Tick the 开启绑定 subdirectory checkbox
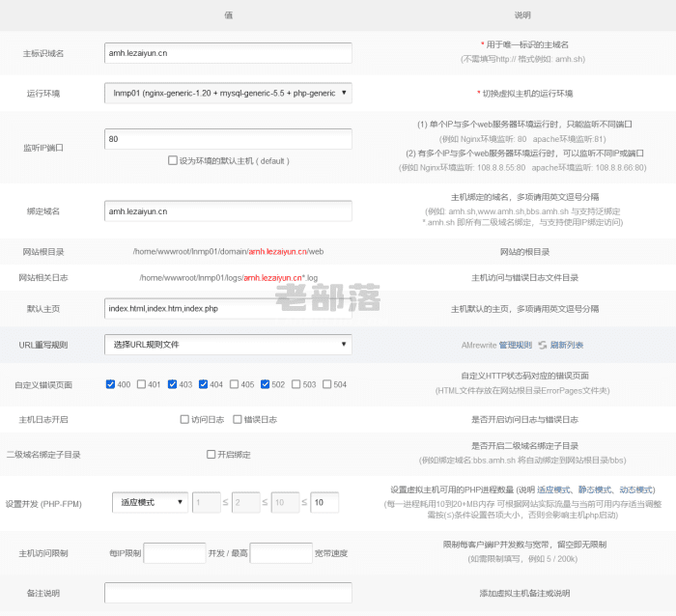676x616 pixels. click(x=211, y=455)
